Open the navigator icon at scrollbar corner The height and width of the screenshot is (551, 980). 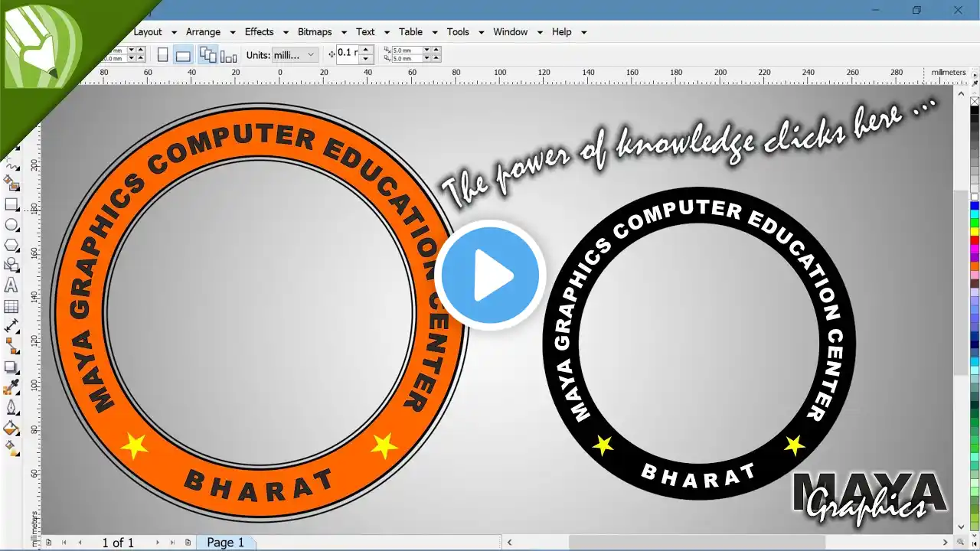coord(962,543)
